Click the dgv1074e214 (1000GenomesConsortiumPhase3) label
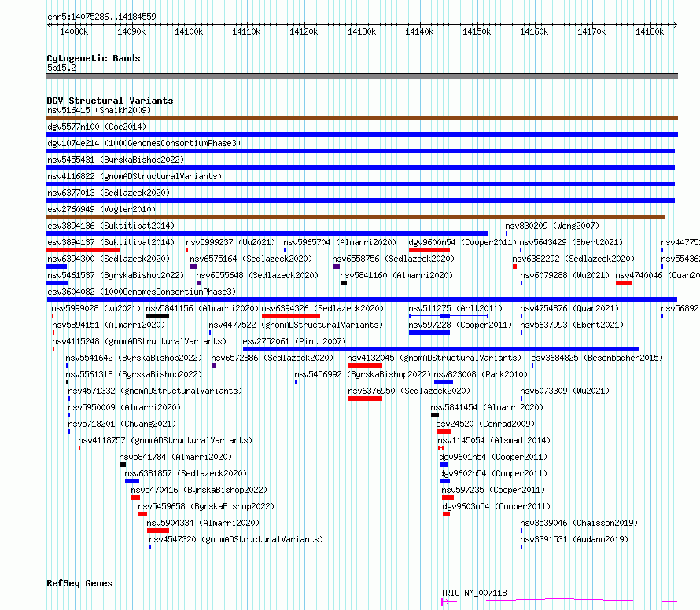700x610 pixels. 144,143
